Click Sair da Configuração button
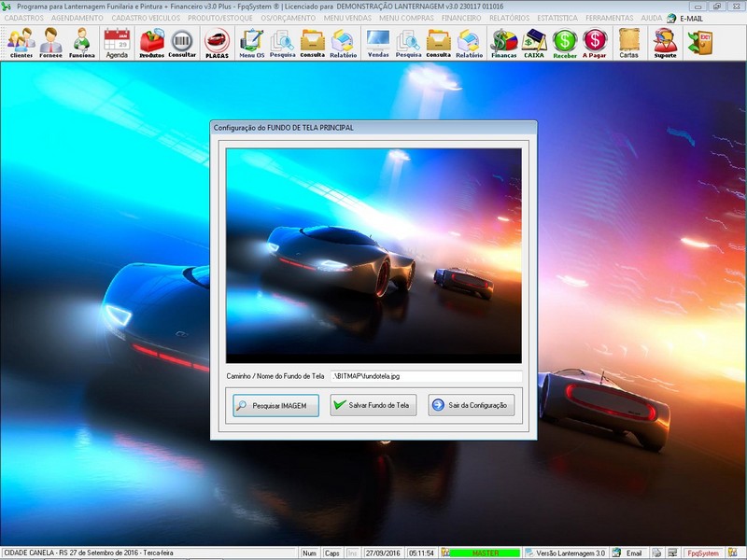Image resolution: width=747 pixels, height=560 pixels. pyautogui.click(x=471, y=406)
